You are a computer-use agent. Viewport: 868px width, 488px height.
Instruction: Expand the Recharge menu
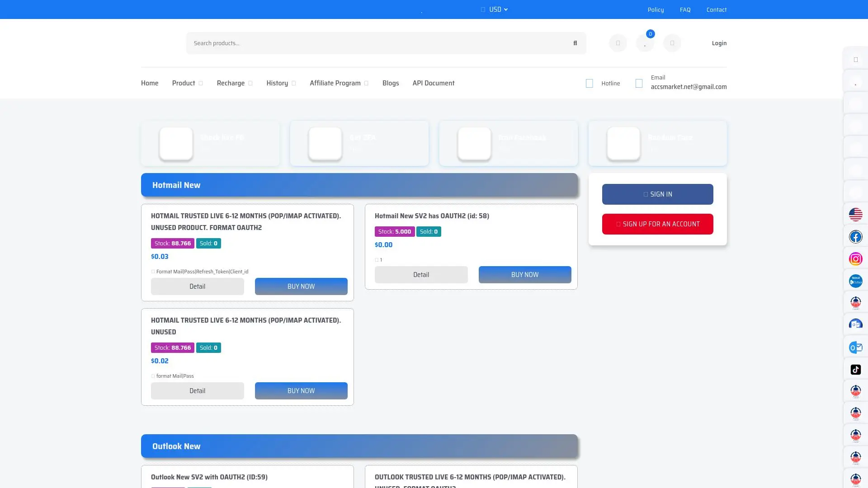coord(234,83)
